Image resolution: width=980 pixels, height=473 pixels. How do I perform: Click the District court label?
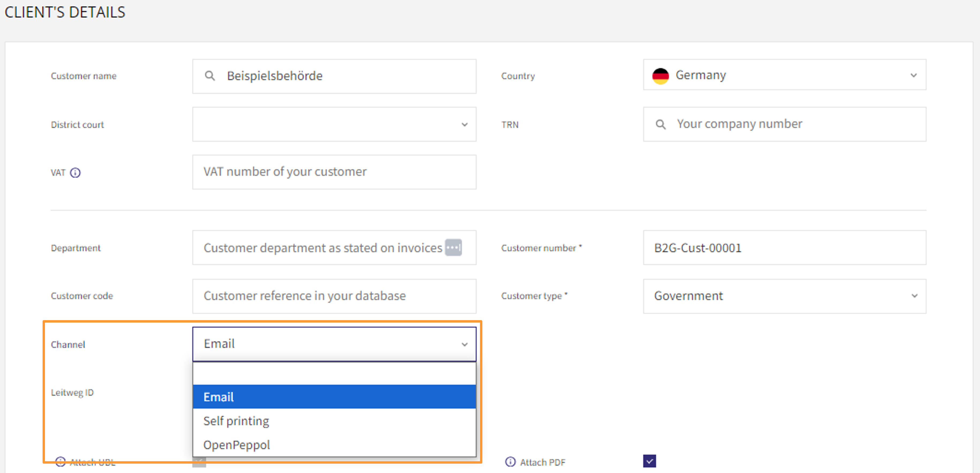(x=77, y=124)
